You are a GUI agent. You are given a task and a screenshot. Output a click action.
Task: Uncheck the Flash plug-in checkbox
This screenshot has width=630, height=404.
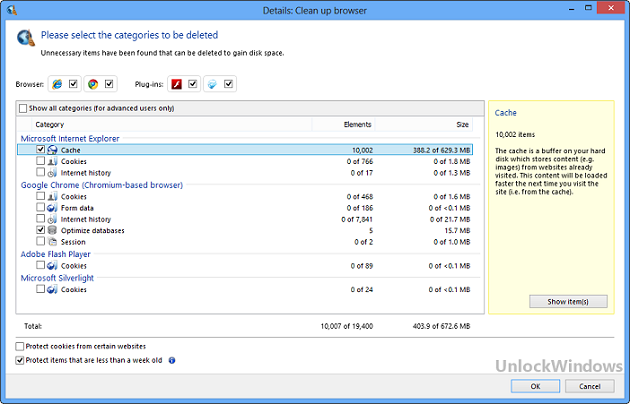click(192, 84)
